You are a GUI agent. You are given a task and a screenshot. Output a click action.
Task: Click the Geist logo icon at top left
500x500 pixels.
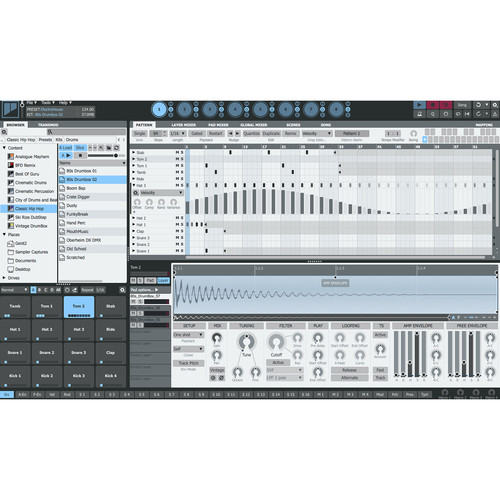pos(10,109)
